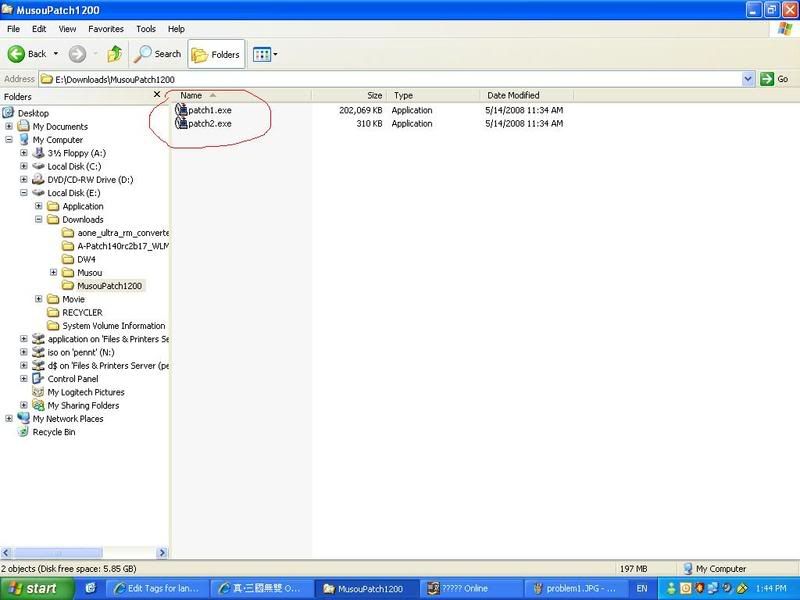Sort files by Date Modified column
Image resolution: width=800 pixels, height=600 pixels.
pyautogui.click(x=514, y=95)
